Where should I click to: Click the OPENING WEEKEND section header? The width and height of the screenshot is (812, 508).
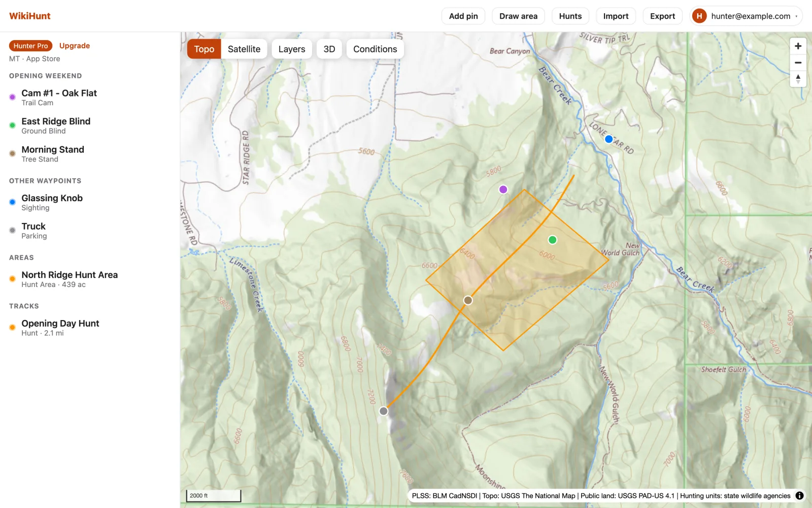[45, 76]
